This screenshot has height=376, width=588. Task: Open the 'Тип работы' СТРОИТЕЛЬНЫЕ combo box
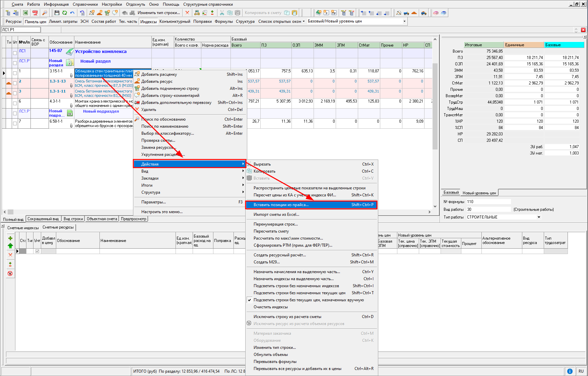click(503, 217)
